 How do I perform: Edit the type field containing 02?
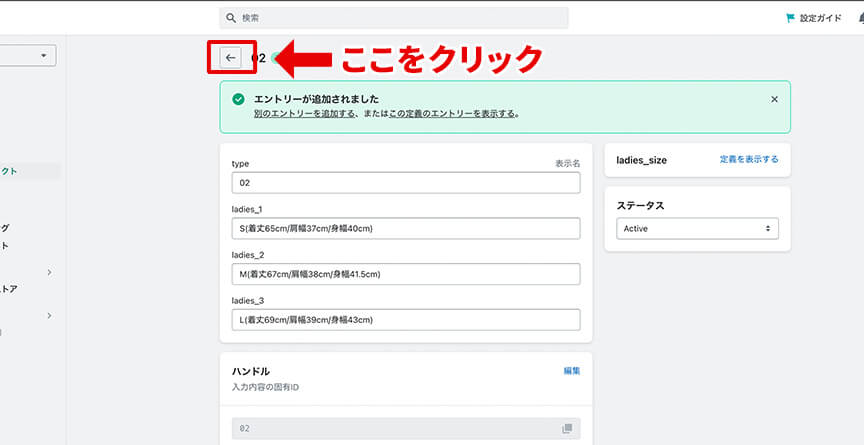[x=406, y=183]
